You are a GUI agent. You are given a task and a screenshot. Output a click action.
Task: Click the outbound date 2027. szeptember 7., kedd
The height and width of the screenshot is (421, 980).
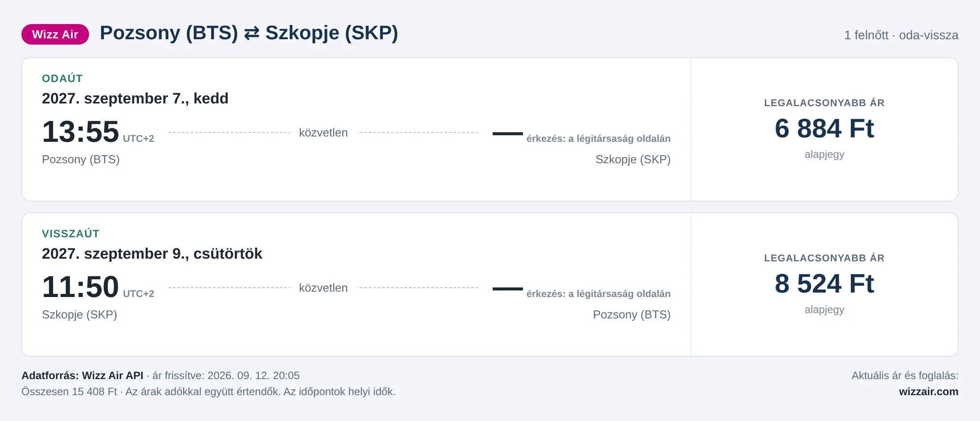[135, 98]
